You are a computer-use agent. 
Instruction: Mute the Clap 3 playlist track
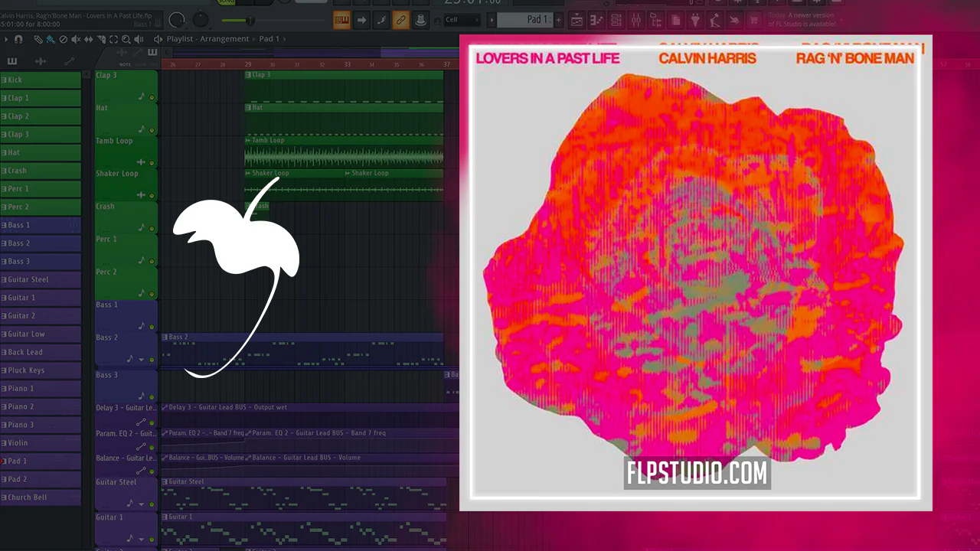pos(152,98)
